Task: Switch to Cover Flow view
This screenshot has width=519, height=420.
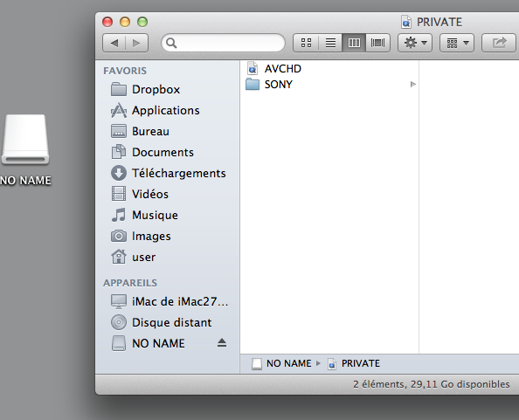Action: [x=378, y=43]
